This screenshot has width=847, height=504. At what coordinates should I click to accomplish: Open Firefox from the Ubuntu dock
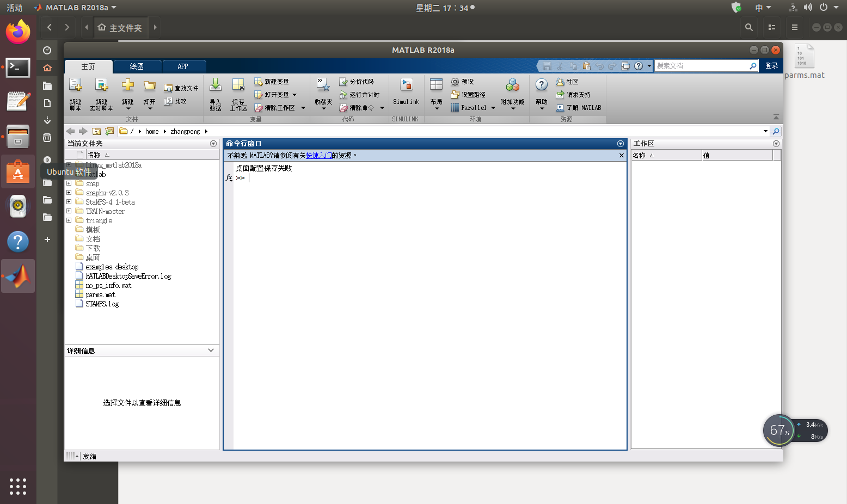[18, 32]
